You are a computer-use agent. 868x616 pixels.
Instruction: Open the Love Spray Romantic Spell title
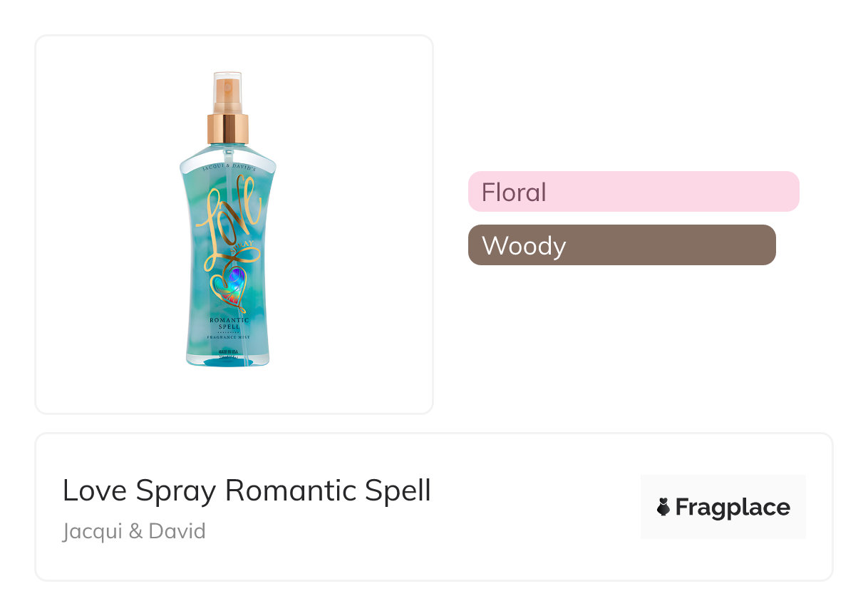click(247, 491)
